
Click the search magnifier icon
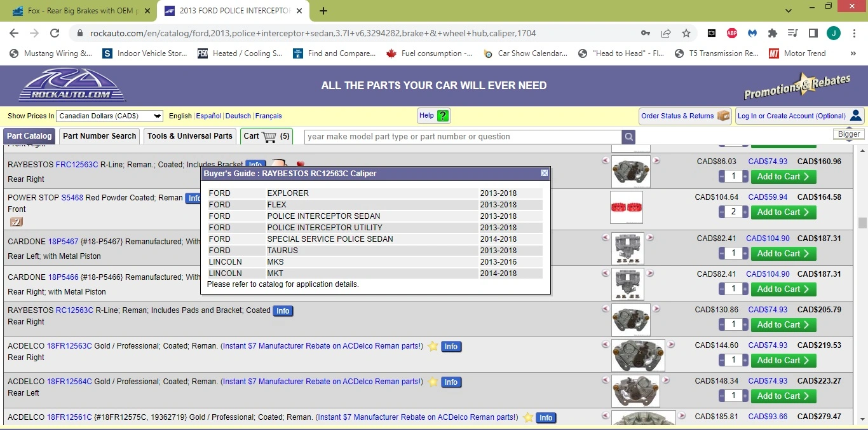(x=628, y=136)
